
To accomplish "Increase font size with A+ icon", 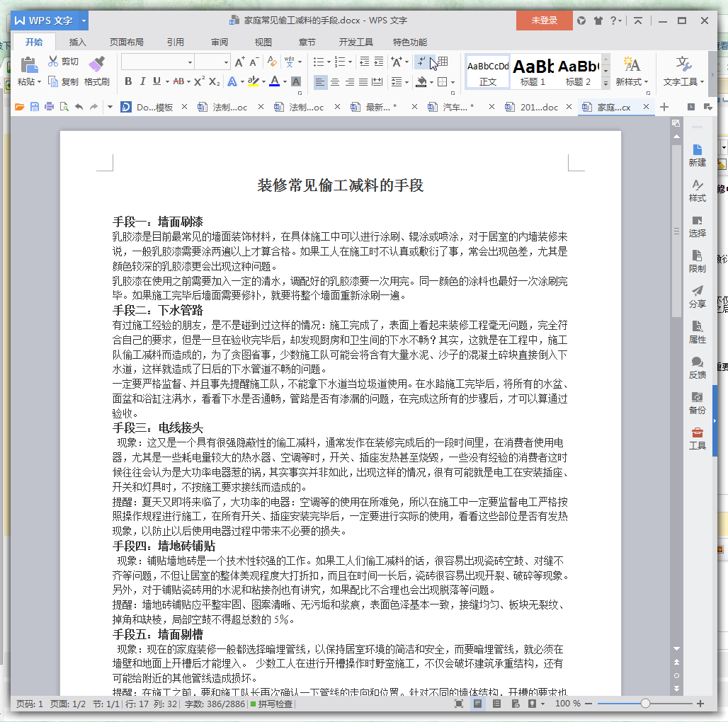I will [239, 62].
